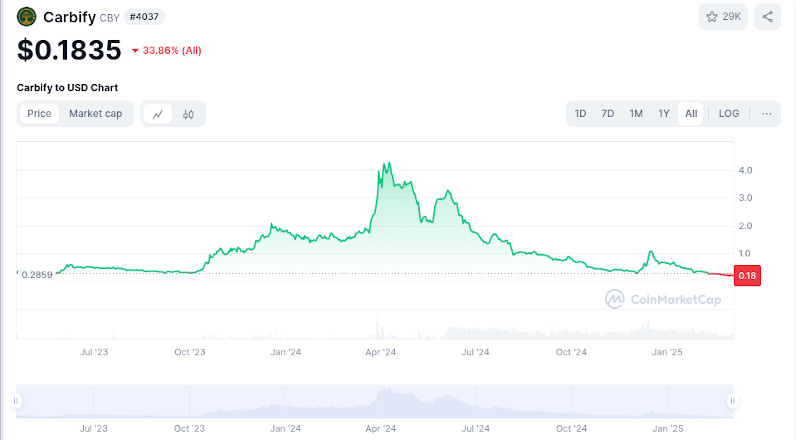
Task: Click the Jan '25 label on the main chart axis
Action: [667, 352]
